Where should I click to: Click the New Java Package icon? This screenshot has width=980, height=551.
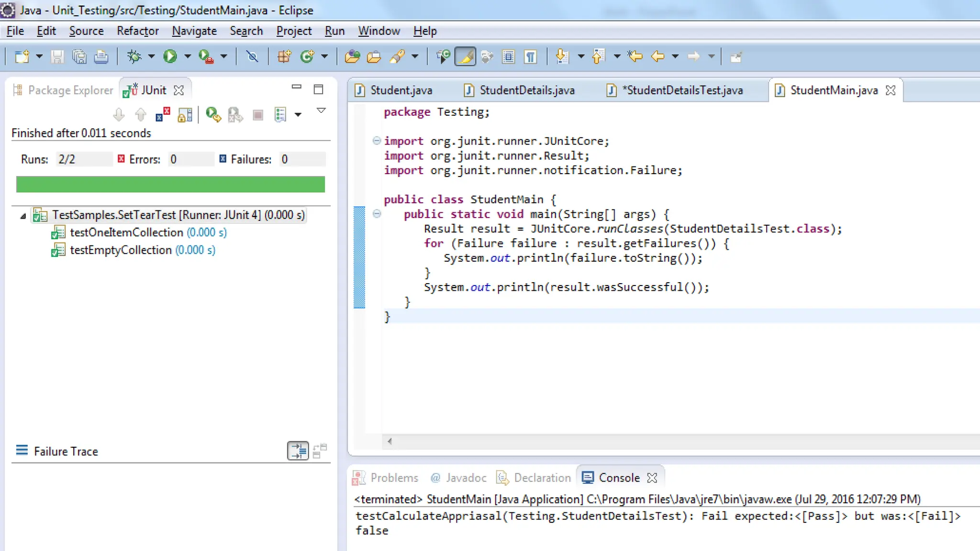pyautogui.click(x=284, y=56)
